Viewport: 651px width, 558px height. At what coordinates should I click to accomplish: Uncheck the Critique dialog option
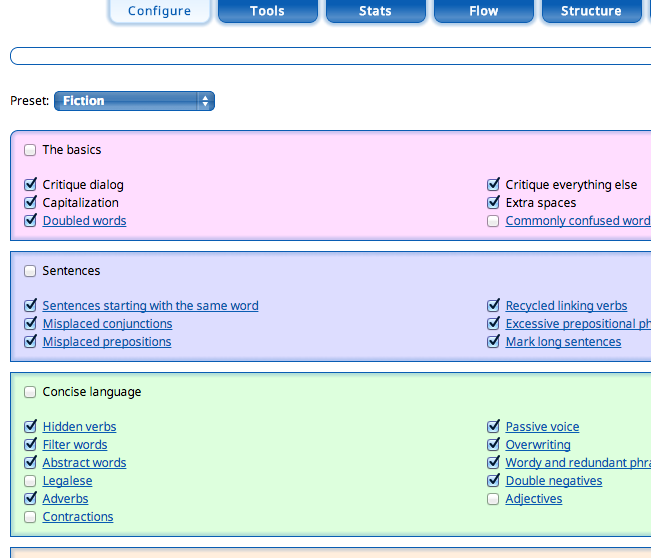coord(30,185)
